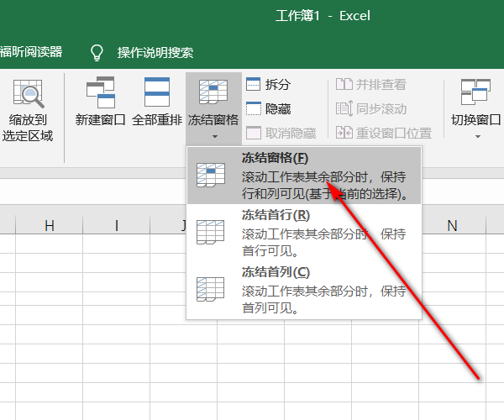Screen dimensions: 504x420
Task: Select column H header
Action: (50, 225)
